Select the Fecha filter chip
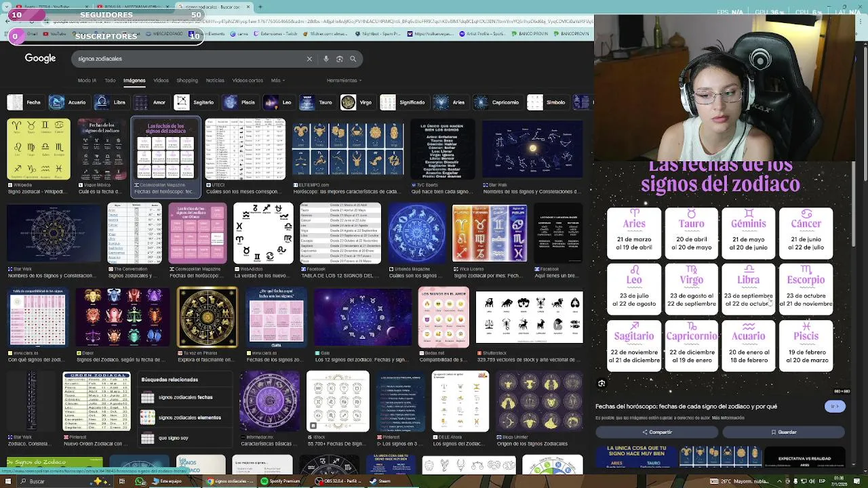Screen dimensions: 868x488 24,102
